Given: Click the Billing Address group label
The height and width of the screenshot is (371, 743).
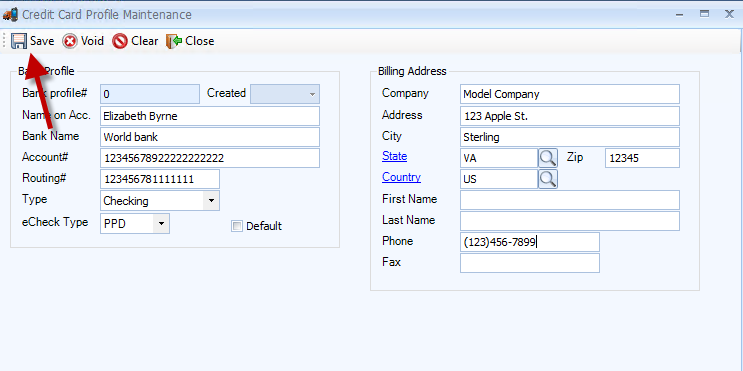Looking at the screenshot, I should pyautogui.click(x=412, y=71).
